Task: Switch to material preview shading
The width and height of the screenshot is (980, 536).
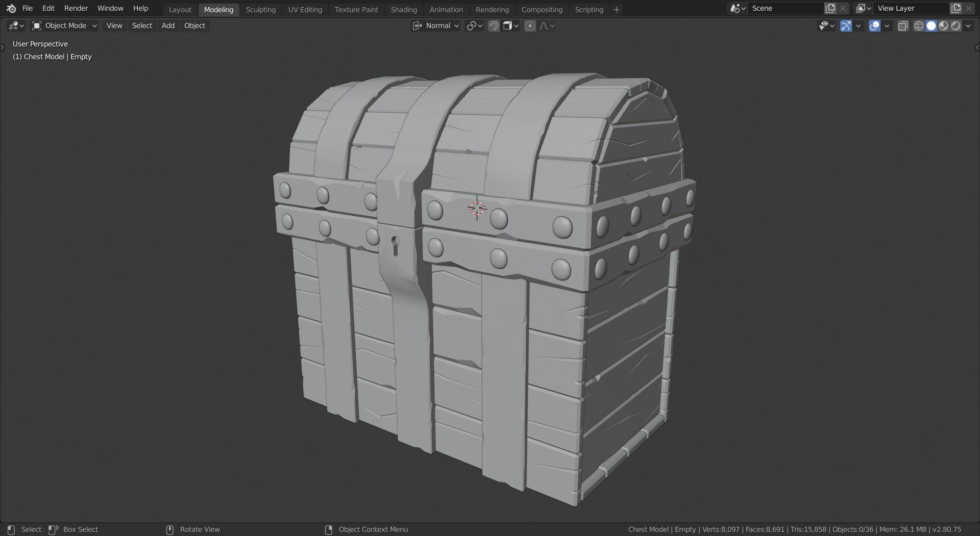Action: pos(943,25)
